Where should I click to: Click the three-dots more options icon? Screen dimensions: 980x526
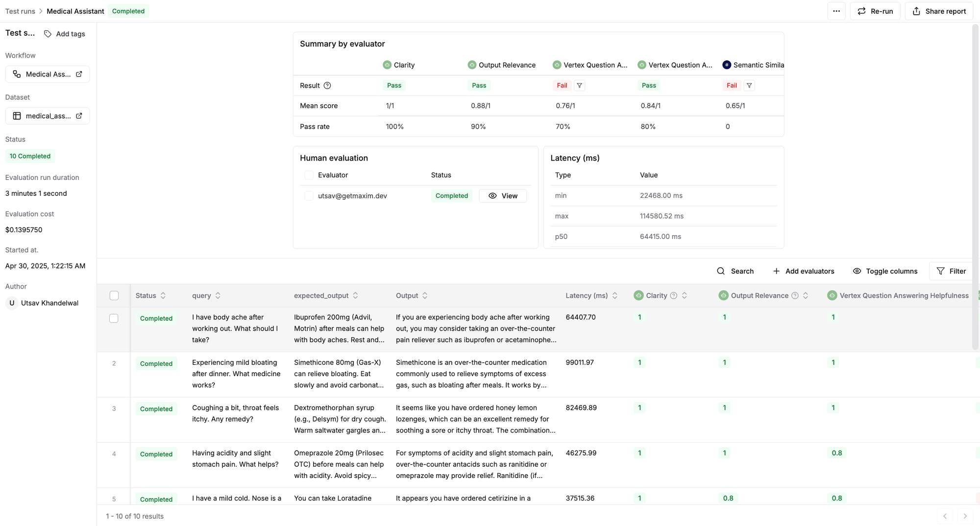836,11
